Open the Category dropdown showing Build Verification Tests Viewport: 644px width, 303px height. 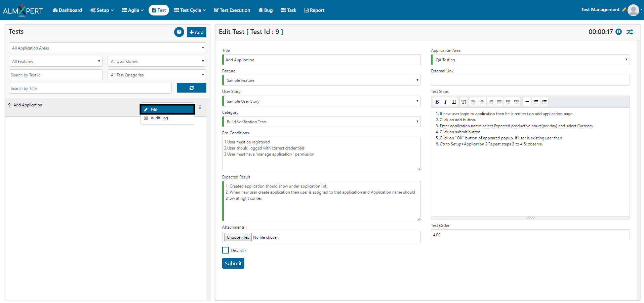tap(321, 122)
